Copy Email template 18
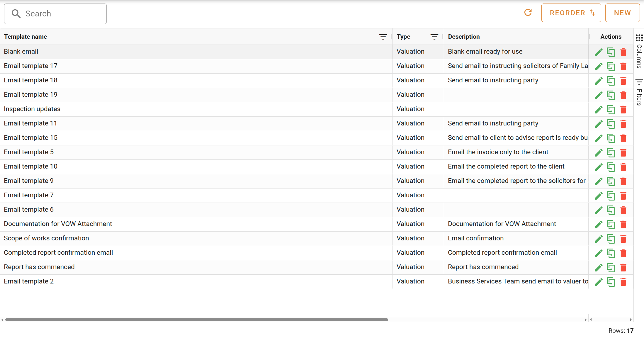The width and height of the screenshot is (644, 338). tap(611, 81)
